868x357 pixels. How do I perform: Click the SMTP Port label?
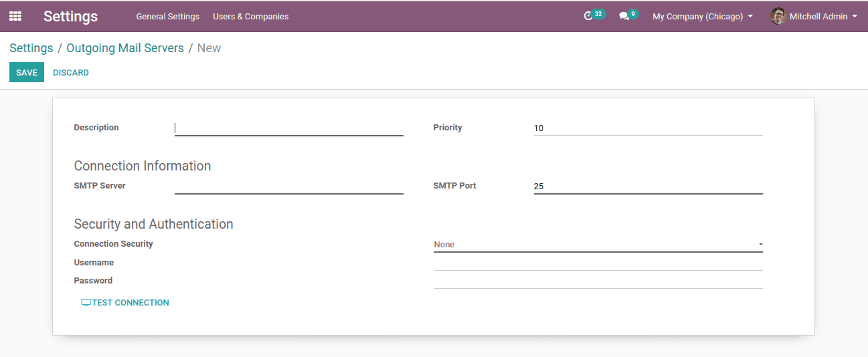click(x=455, y=186)
